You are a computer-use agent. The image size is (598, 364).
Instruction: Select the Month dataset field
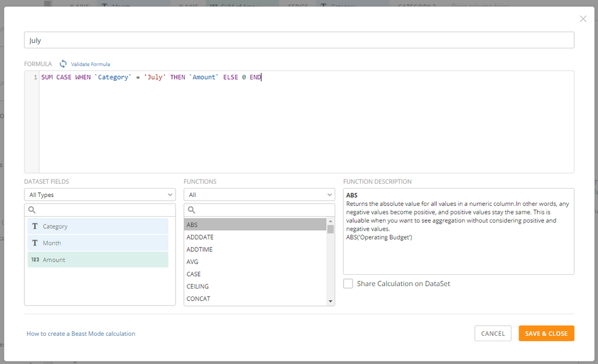click(98, 243)
